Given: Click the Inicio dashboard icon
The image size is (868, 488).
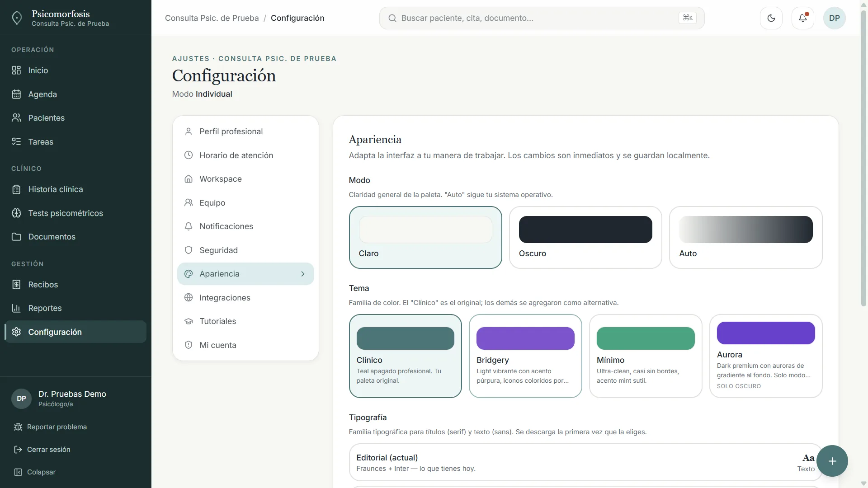Looking at the screenshot, I should pyautogui.click(x=16, y=70).
